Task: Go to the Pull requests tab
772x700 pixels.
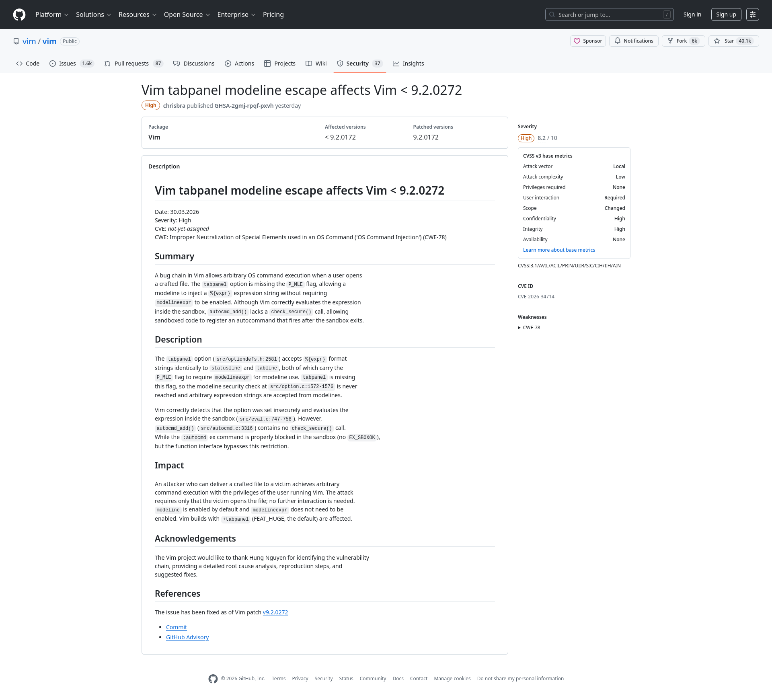Action: pyautogui.click(x=131, y=64)
